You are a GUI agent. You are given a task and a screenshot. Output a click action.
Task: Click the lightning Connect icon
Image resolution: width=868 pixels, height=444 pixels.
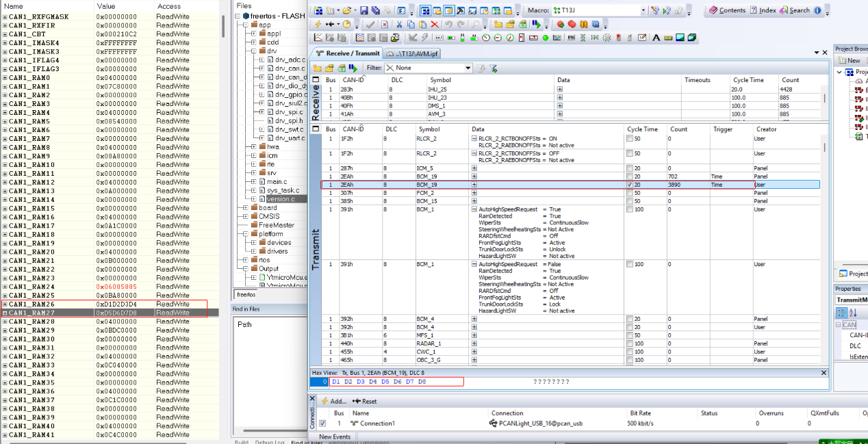(x=318, y=24)
